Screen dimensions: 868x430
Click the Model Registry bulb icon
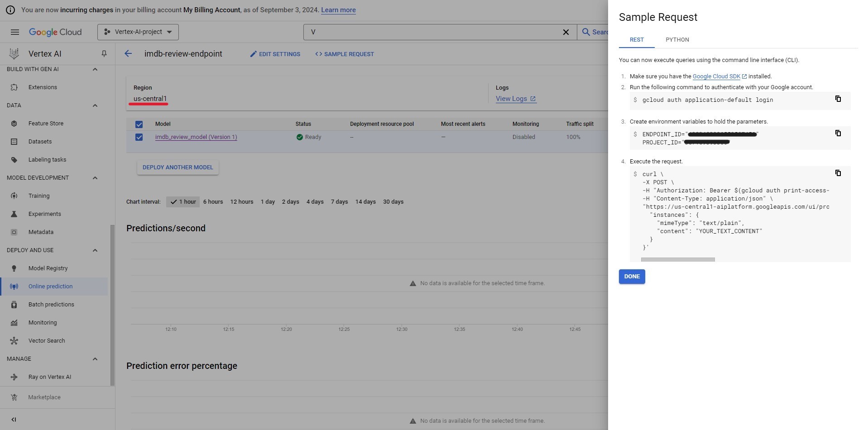pyautogui.click(x=14, y=268)
